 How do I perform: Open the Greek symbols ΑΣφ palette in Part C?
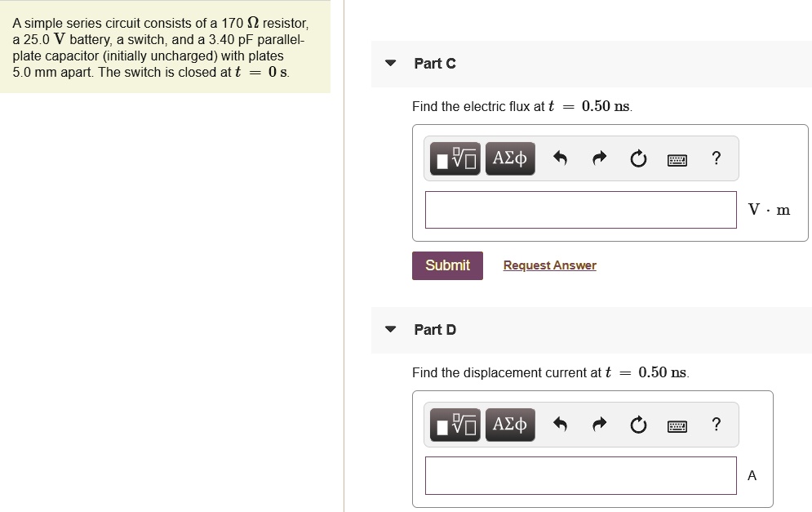pos(510,158)
